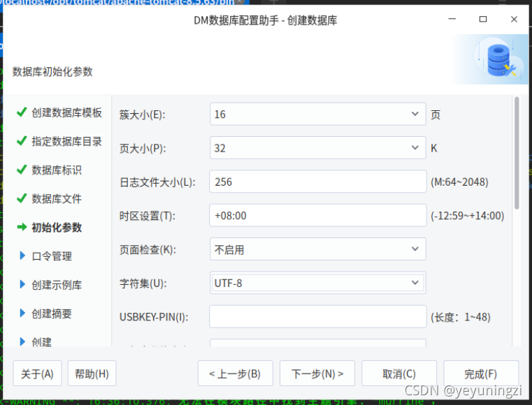Click the 完成(F) button
Viewport: 532px width, 405px height.
click(x=481, y=374)
